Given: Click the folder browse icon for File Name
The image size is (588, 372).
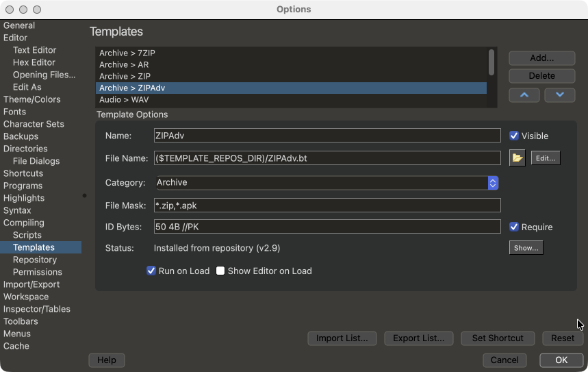Looking at the screenshot, I should (517, 158).
